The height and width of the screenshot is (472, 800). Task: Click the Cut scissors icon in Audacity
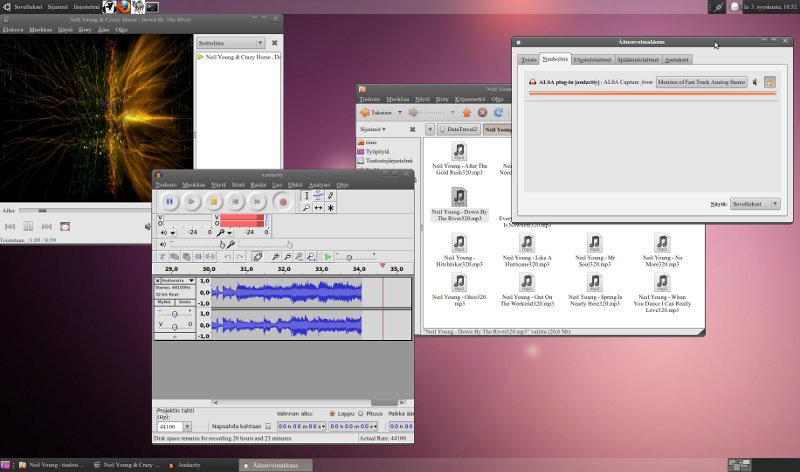click(x=162, y=257)
